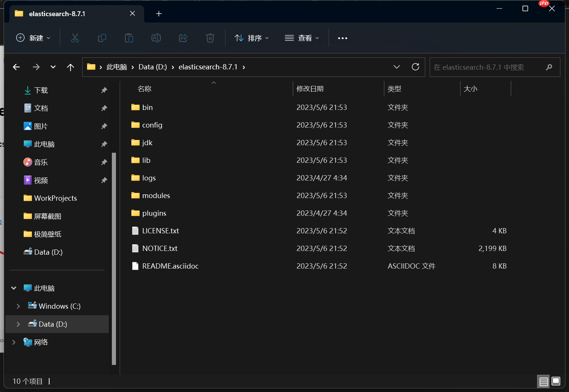Click the Cut icon in the toolbar
The image size is (569, 392).
75,38
